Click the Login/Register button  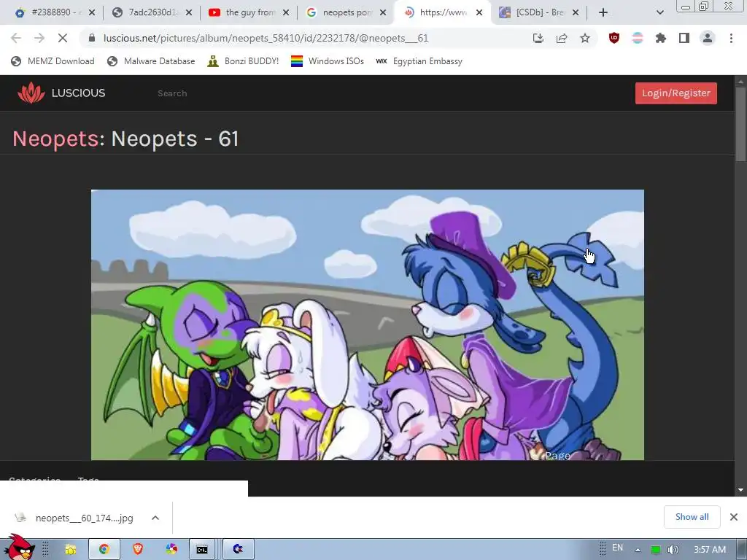(x=676, y=93)
